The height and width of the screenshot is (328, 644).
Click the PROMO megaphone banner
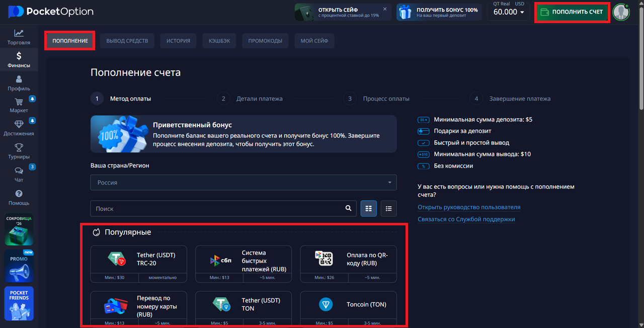pyautogui.click(x=19, y=266)
